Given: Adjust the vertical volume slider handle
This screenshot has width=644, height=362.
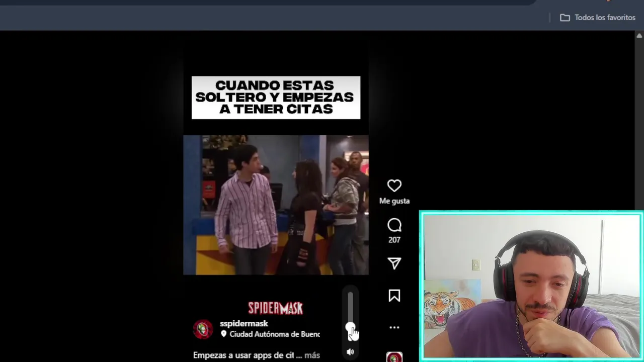Looking at the screenshot, I should click(350, 327).
